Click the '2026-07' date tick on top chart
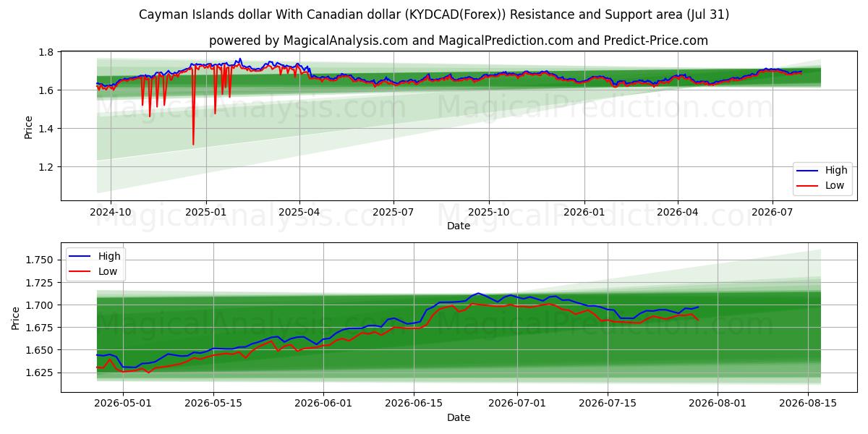Image resolution: width=868 pixels, height=434 pixels. [x=772, y=212]
